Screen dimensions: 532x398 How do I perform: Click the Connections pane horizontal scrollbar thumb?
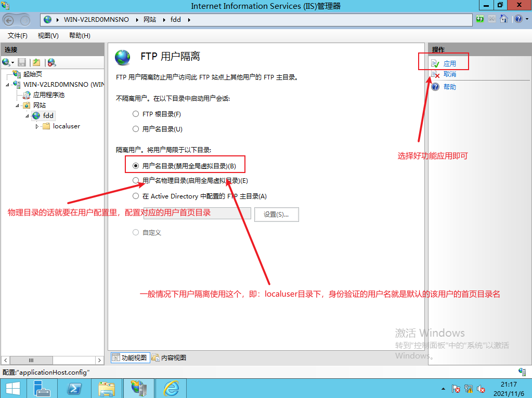31,360
